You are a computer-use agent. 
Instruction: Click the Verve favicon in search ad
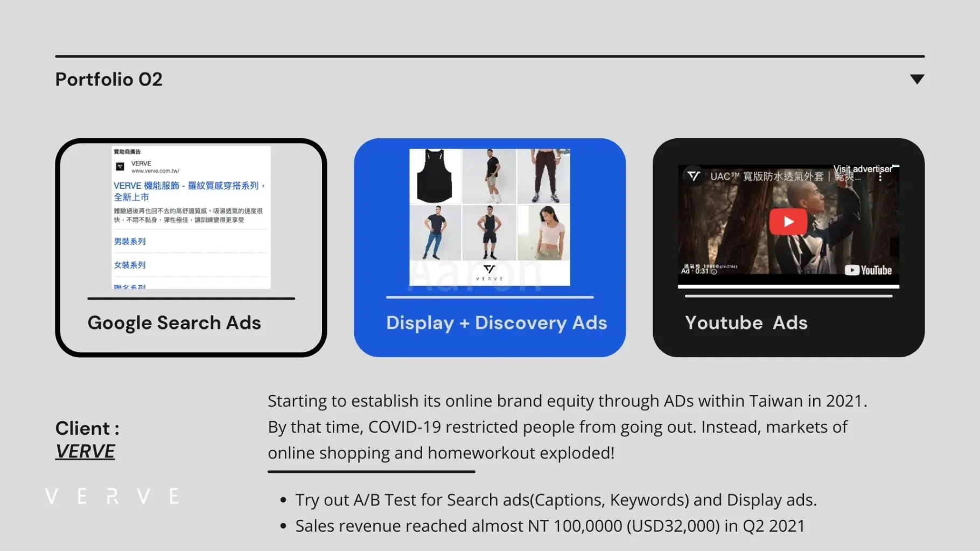tap(120, 167)
